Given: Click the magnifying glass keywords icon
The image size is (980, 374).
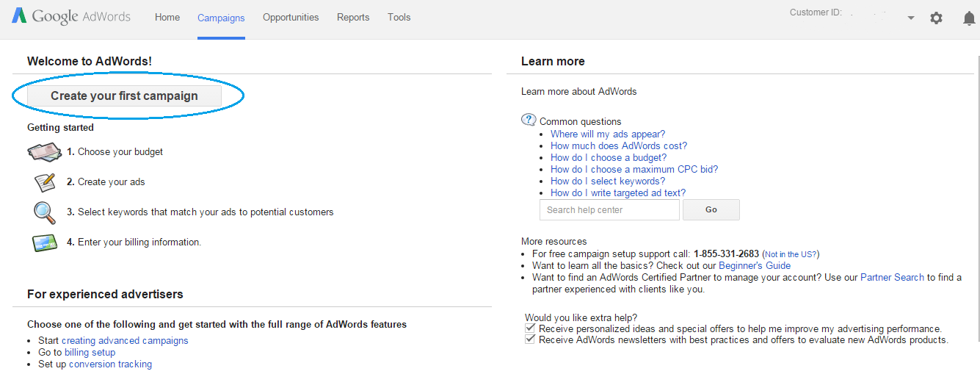Looking at the screenshot, I should 45,212.
